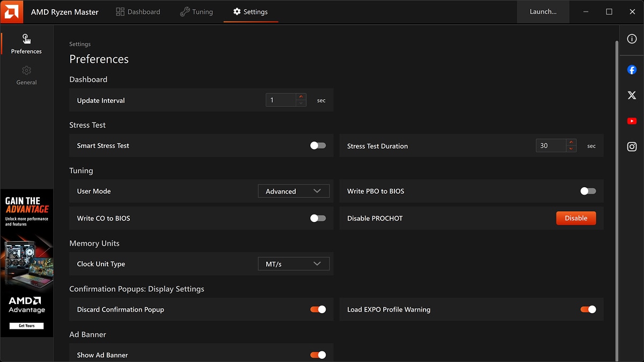Decrease Stress Test Duration value
This screenshot has height=362, width=644.
[x=571, y=149]
